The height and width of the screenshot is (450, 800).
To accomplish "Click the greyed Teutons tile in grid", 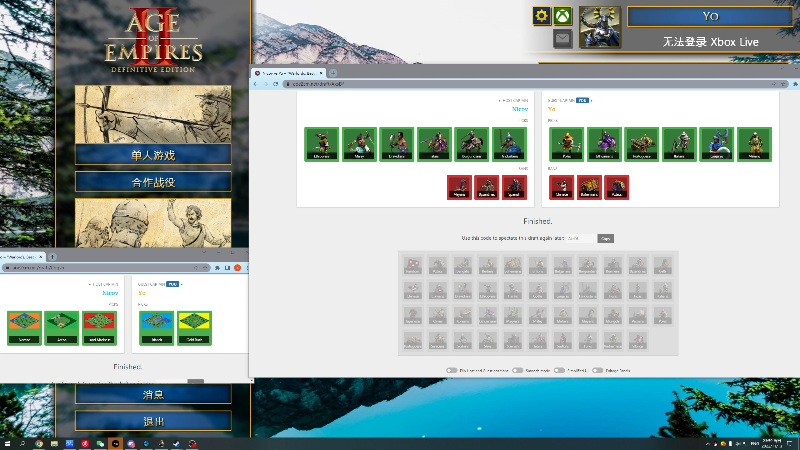I will (x=563, y=340).
